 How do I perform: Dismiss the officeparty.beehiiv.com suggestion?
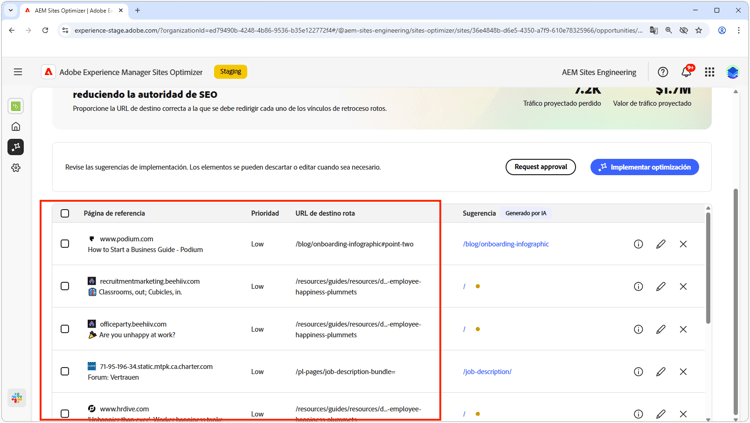point(683,329)
